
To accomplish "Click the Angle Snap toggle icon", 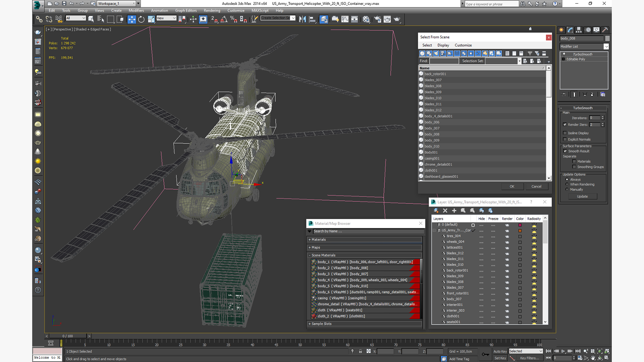I will 224,19.
